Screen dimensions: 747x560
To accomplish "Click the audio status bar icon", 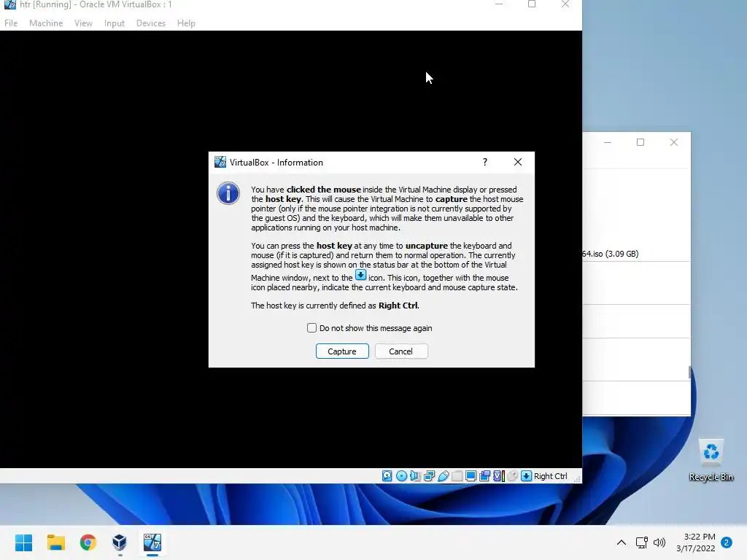I will pos(415,475).
